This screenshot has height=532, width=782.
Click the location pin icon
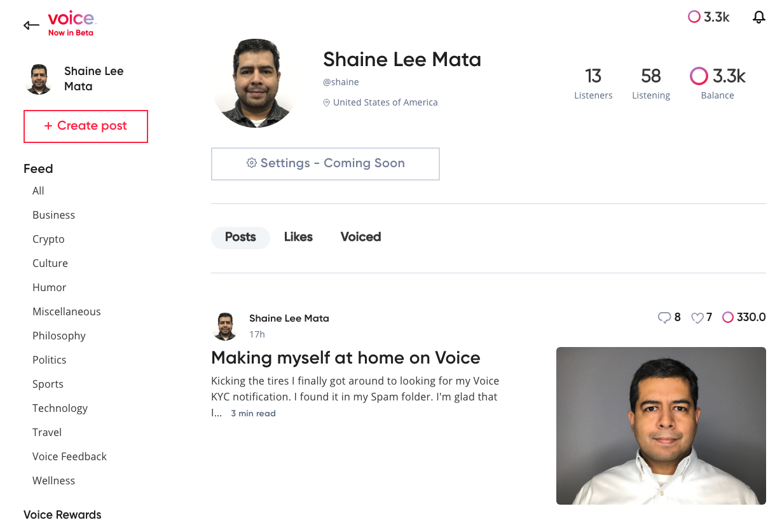point(327,102)
